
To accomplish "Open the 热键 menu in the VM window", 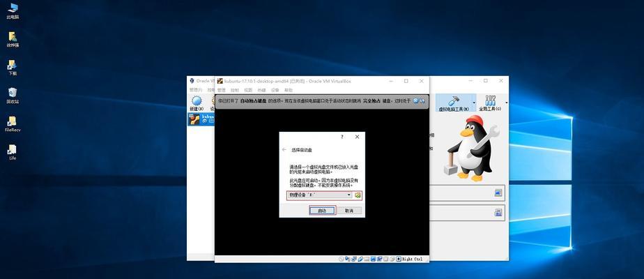I will (x=261, y=90).
